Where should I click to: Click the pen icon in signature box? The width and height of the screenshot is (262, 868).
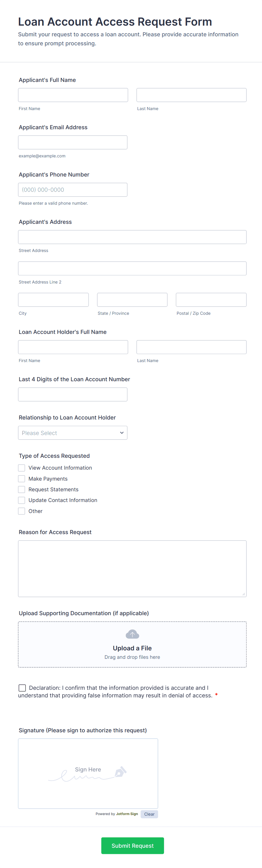tap(120, 771)
